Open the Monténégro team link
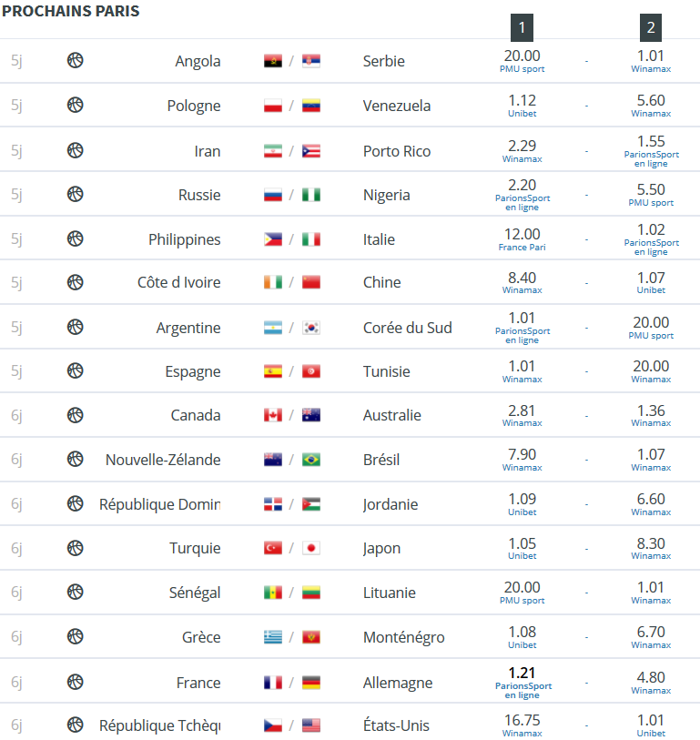This screenshot has width=700, height=740. (x=403, y=637)
